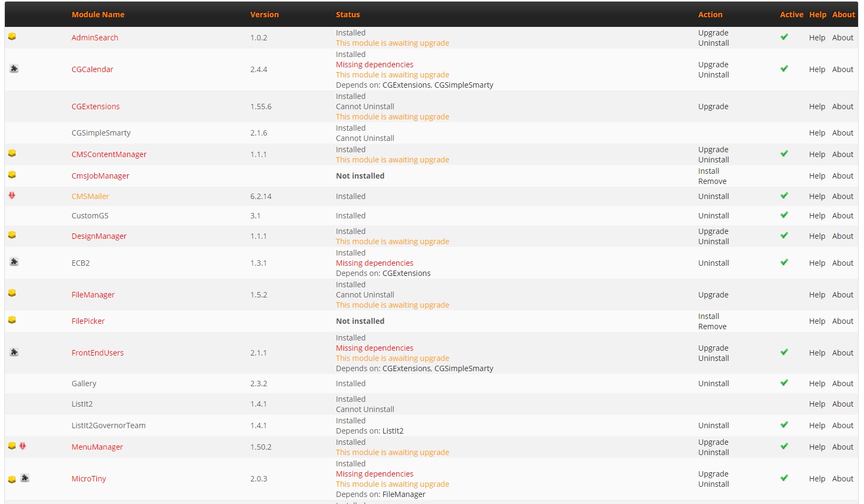Toggle the green active checkmark for Gallery
Screen dimensions: 864x504
click(784, 383)
